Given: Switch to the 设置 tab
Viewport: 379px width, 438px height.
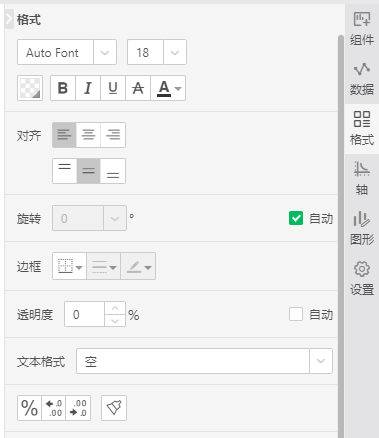Looking at the screenshot, I should (x=362, y=279).
